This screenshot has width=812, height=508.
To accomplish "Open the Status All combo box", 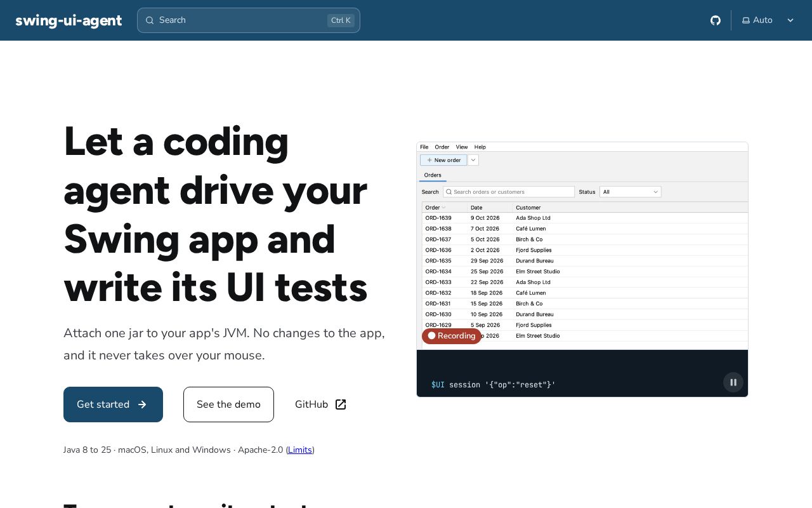I will (631, 192).
